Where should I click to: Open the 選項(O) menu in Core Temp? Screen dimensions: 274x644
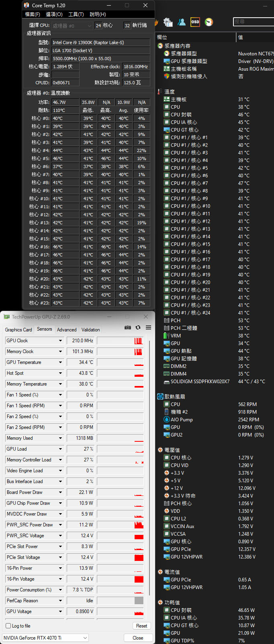pos(54,14)
